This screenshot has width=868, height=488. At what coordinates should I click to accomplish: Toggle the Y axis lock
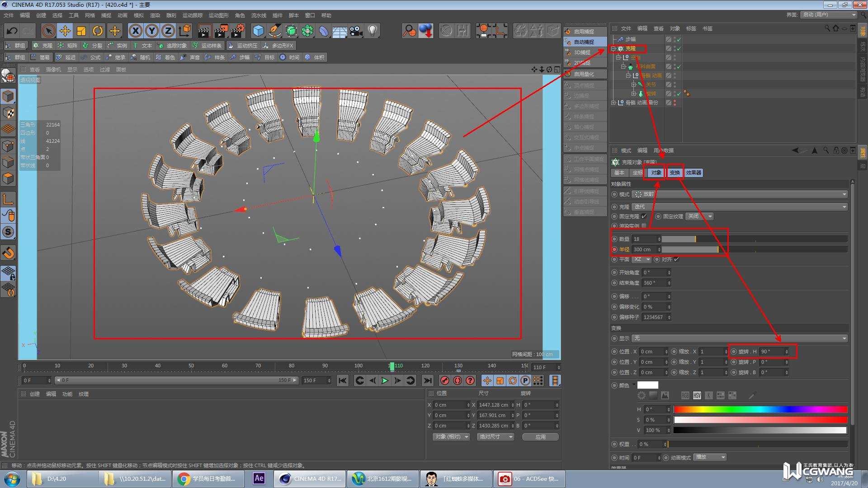click(151, 31)
